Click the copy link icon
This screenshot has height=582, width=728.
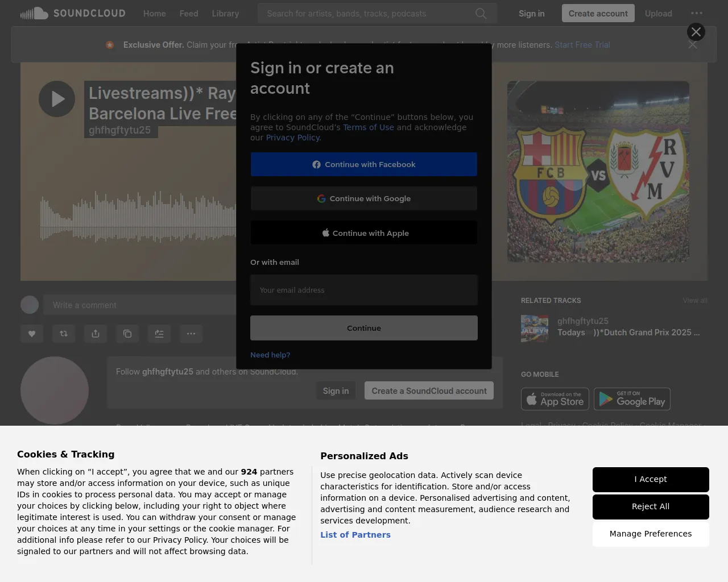[x=127, y=334]
